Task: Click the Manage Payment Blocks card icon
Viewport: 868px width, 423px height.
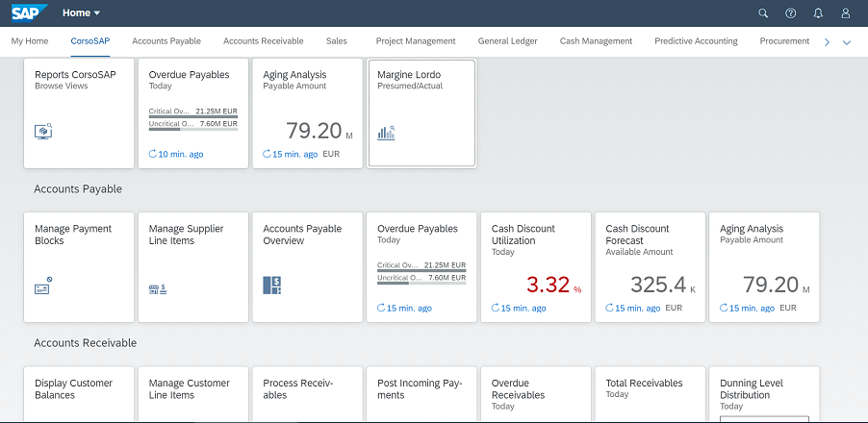Action: click(43, 286)
